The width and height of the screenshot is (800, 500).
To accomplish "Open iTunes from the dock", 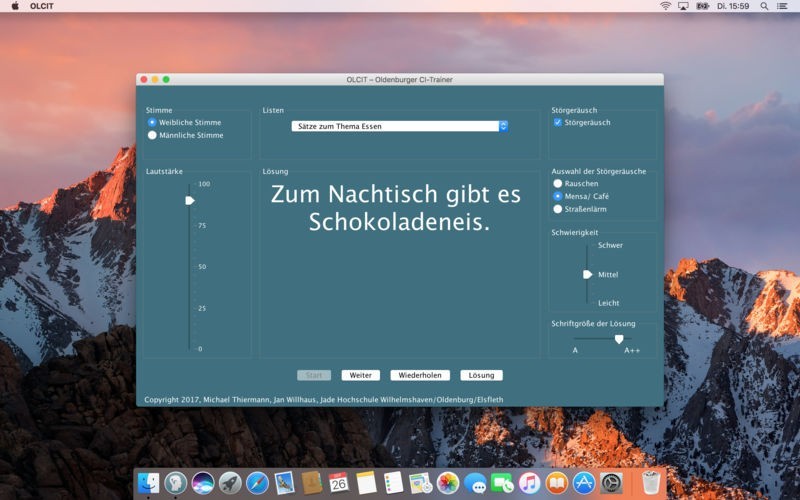I will [529, 483].
